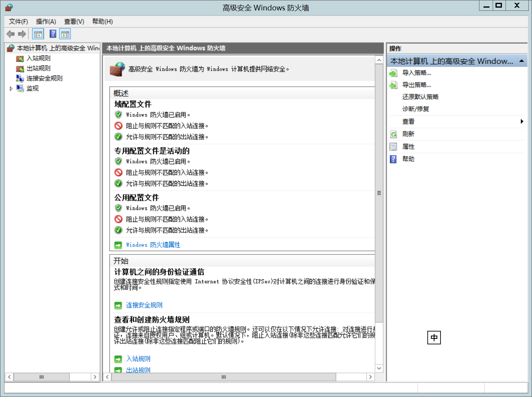
Task: Click the 出站规则 icon in tree
Action: (20, 69)
